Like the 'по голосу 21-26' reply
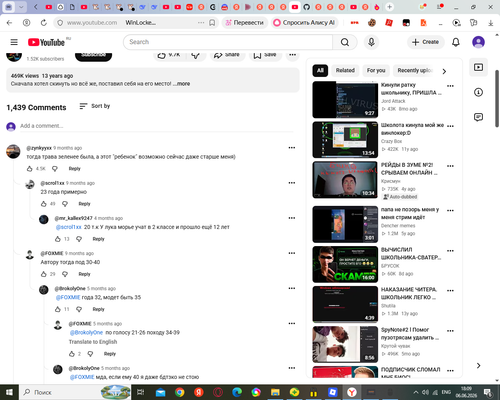 (x=72, y=354)
